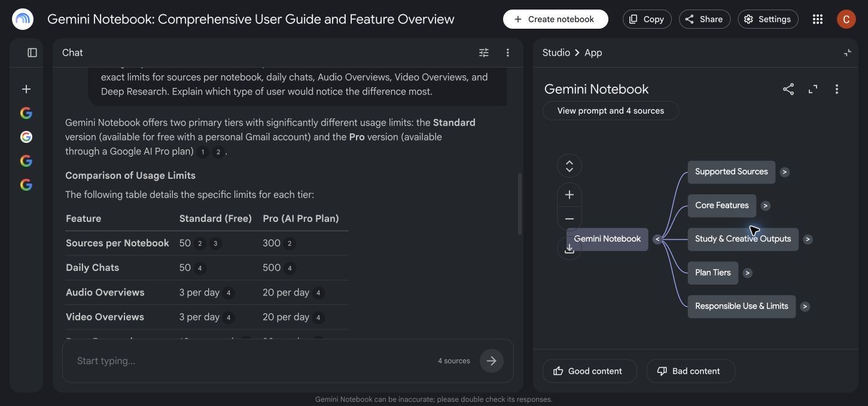
Task: Open the account avatar menu
Action: tap(846, 19)
